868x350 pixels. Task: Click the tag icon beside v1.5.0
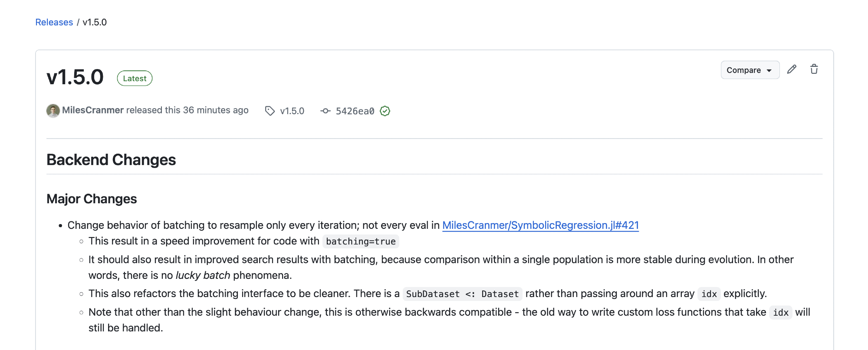pyautogui.click(x=270, y=111)
